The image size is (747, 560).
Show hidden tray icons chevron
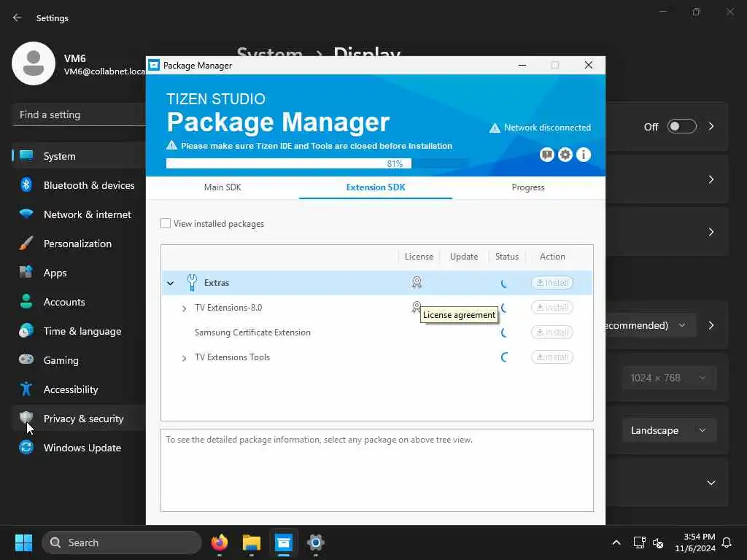click(x=616, y=542)
